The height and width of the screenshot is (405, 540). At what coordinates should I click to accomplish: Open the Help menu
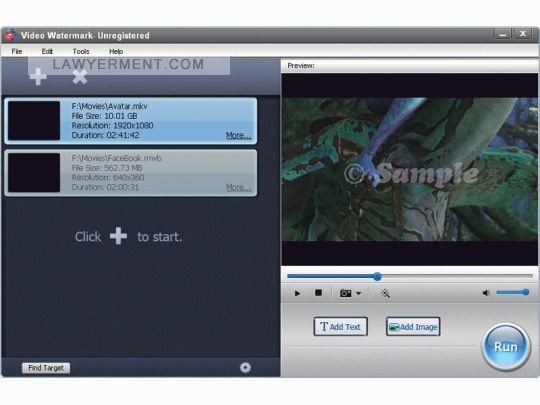click(116, 51)
